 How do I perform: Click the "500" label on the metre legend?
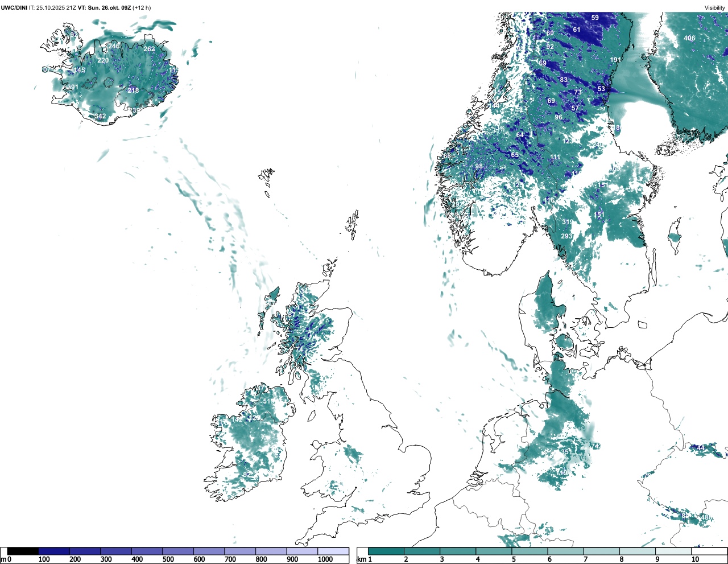[168, 559]
